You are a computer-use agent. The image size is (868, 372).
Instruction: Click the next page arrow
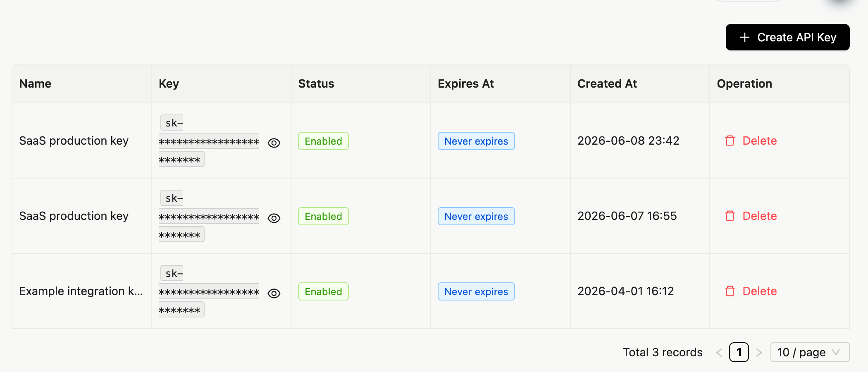click(x=759, y=353)
